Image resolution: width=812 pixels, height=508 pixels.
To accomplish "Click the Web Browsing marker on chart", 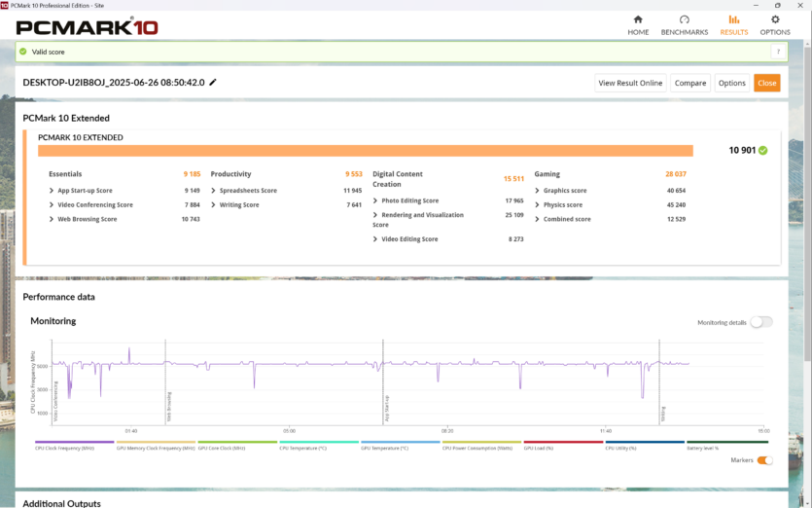I will (169, 407).
